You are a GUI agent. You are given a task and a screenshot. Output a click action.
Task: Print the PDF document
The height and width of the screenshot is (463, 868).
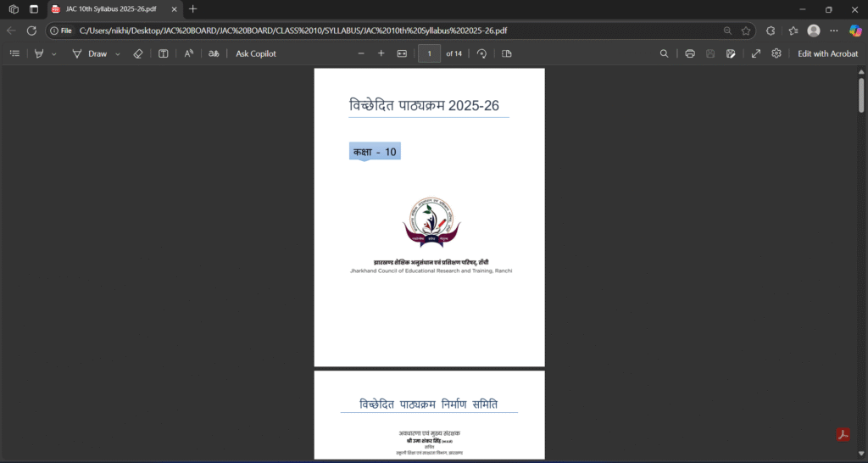point(690,53)
